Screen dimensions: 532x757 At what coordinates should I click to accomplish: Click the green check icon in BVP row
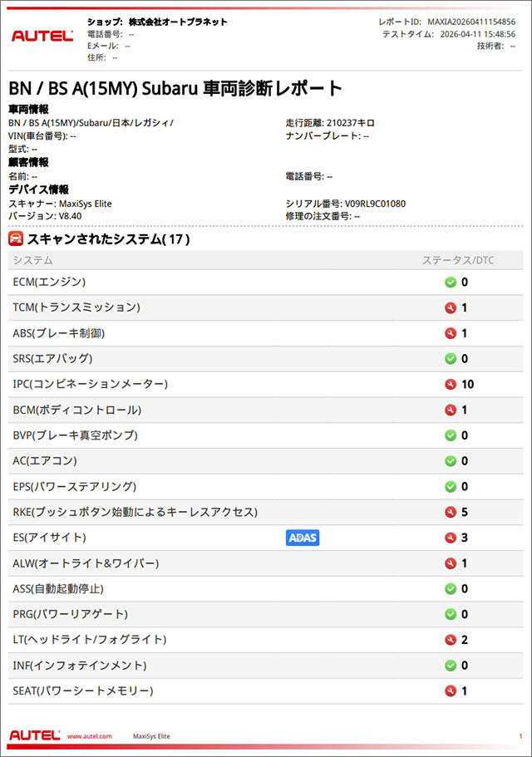tap(451, 435)
